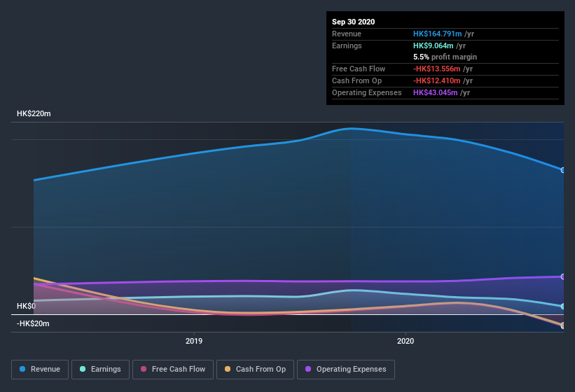
Task: Click the Earnings label in tooltip
Action: pyautogui.click(x=347, y=45)
